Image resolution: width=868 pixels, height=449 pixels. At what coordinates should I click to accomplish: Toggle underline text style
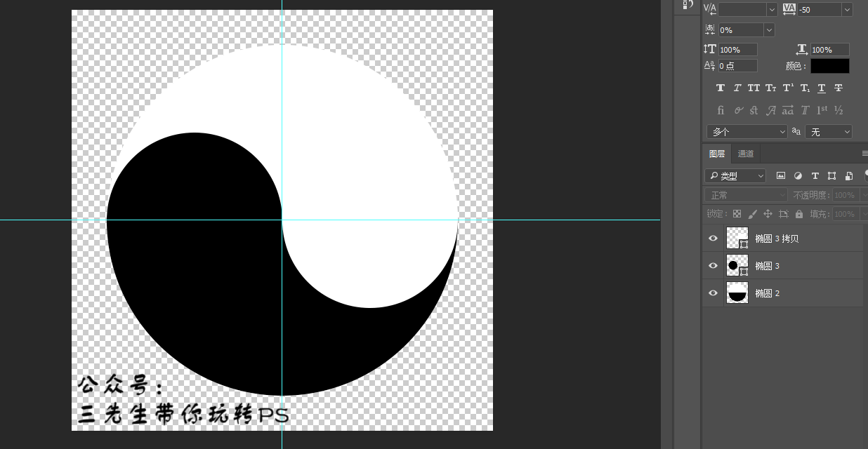[822, 88]
